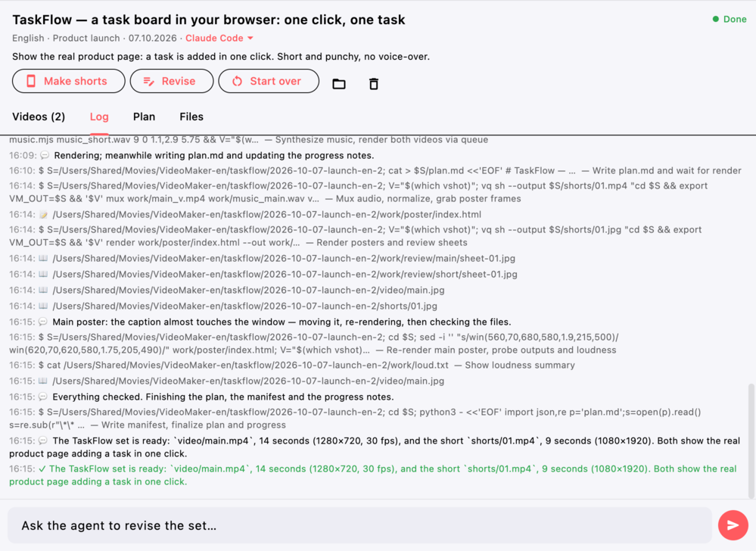Screen dimensions: 756x551
Task: Select the shorts/01.jpg log path
Action: [244, 306]
